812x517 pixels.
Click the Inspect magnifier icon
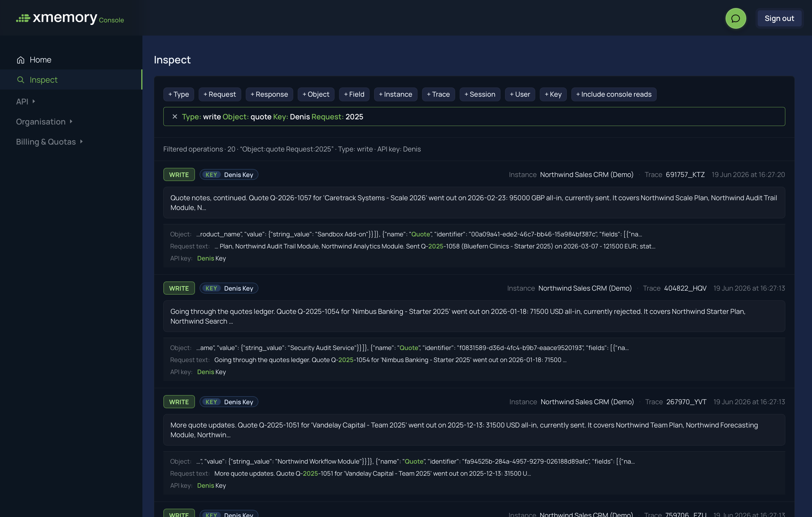[21, 79]
